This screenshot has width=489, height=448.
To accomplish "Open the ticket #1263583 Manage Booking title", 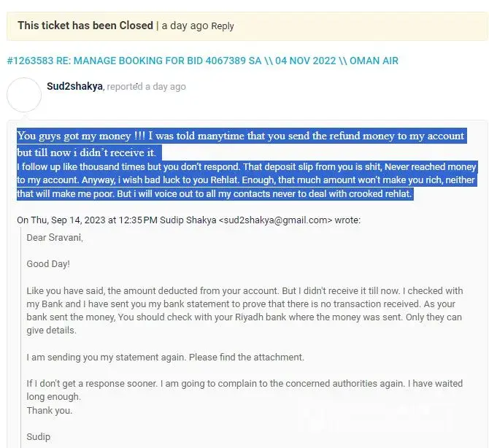I will pos(202,61).
